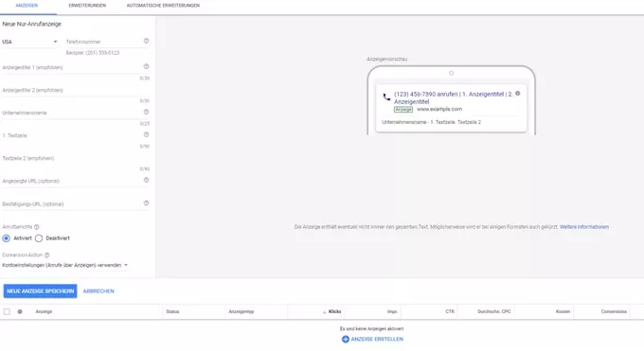644x351 pixels.
Task: Click Neue Anzeige speichern button
Action: (x=40, y=291)
